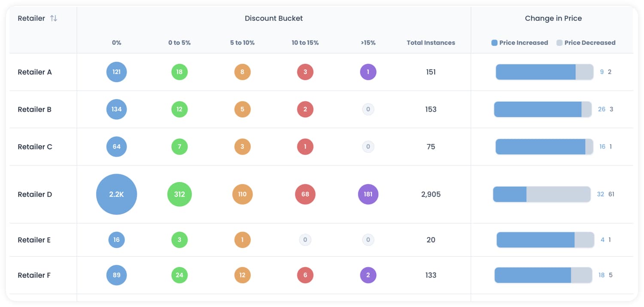Click the Retailer B row label
The width and height of the screenshot is (644, 307).
[34, 109]
